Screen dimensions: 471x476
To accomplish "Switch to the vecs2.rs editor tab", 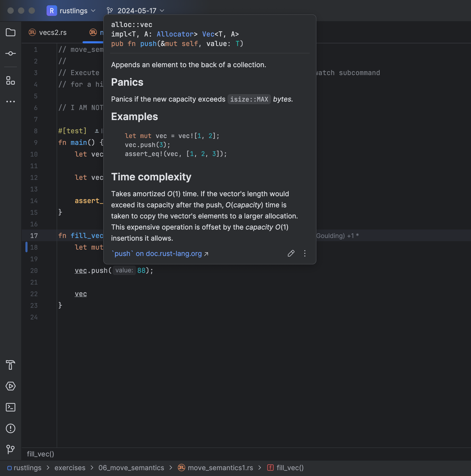I will [x=48, y=33].
